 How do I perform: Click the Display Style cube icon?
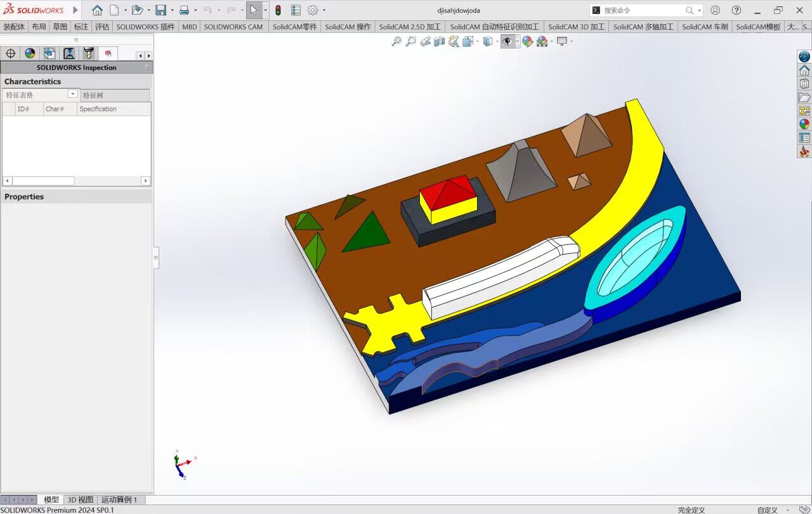pos(487,41)
